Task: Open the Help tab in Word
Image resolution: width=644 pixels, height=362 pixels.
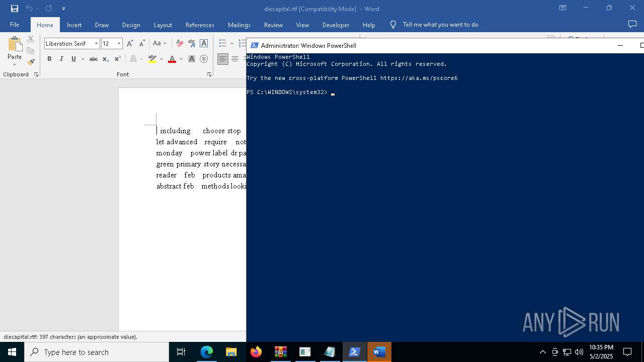Action: pos(369,25)
